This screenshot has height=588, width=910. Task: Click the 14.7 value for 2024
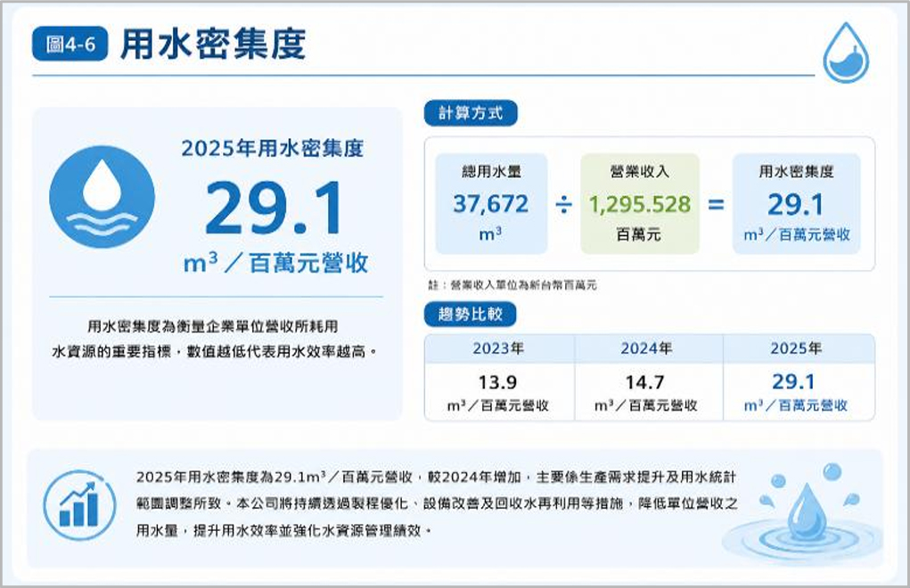coord(644,382)
